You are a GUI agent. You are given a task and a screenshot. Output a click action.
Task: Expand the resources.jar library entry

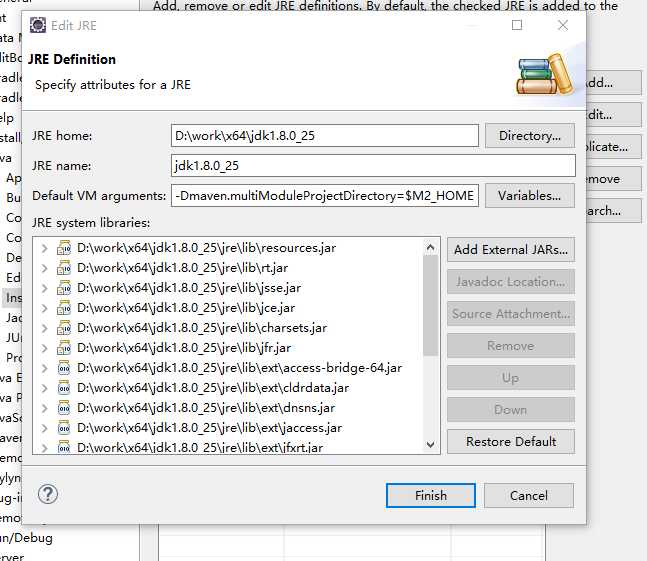45,248
